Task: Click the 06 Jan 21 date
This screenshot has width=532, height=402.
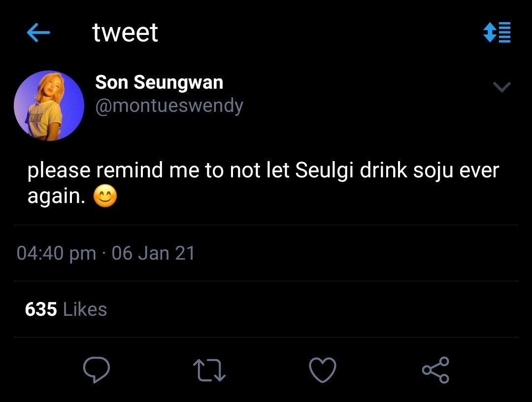Action: (x=153, y=253)
